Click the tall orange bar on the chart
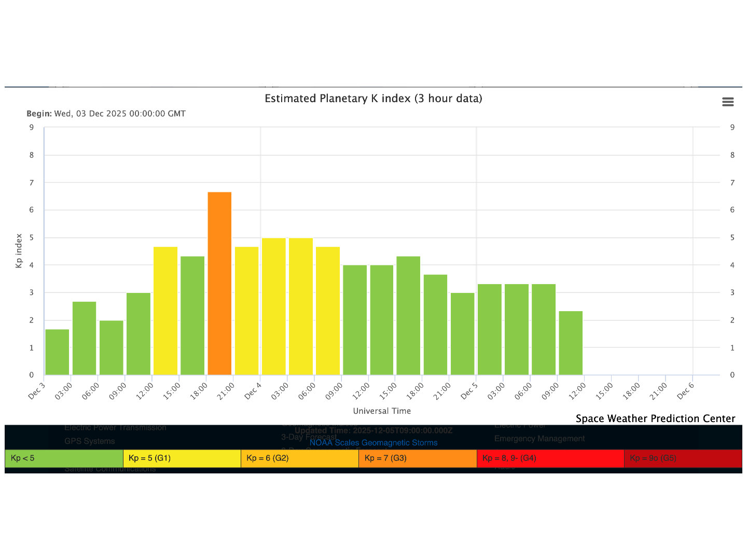 click(x=219, y=283)
